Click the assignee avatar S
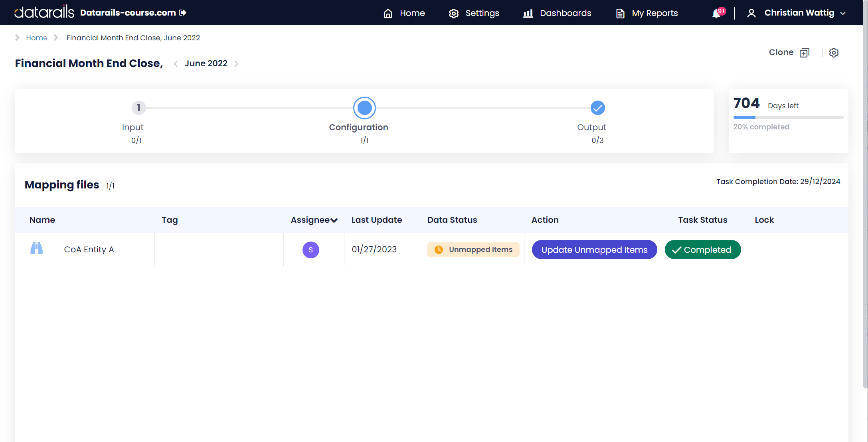Image resolution: width=868 pixels, height=442 pixels. click(310, 250)
